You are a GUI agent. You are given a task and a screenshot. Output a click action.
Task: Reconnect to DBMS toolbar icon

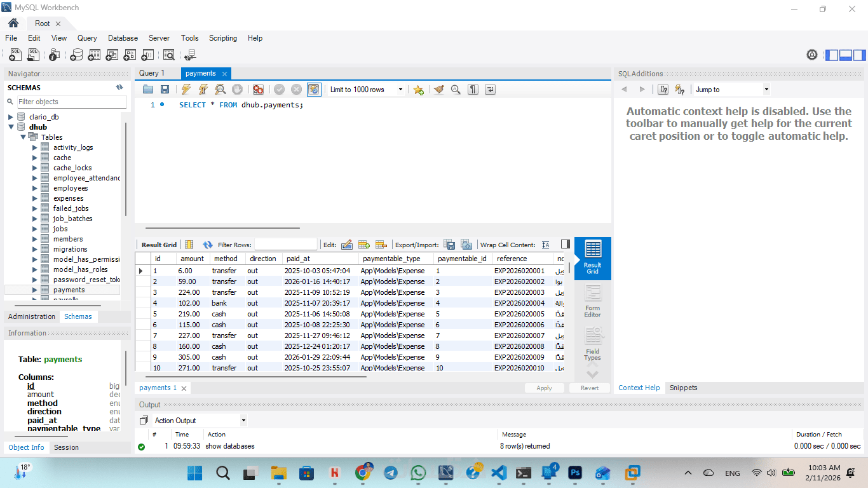pyautogui.click(x=190, y=55)
